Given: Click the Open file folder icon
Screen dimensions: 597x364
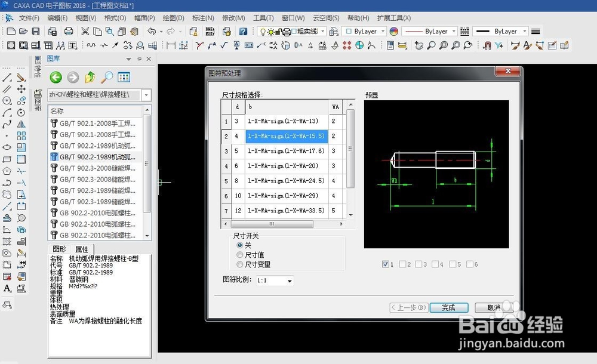Looking at the screenshot, I should tap(23, 31).
